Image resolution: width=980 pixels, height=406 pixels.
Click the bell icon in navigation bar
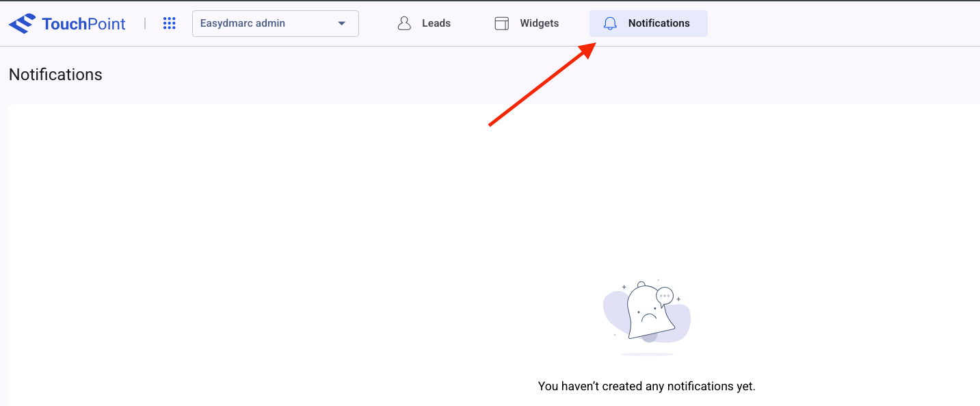610,24
